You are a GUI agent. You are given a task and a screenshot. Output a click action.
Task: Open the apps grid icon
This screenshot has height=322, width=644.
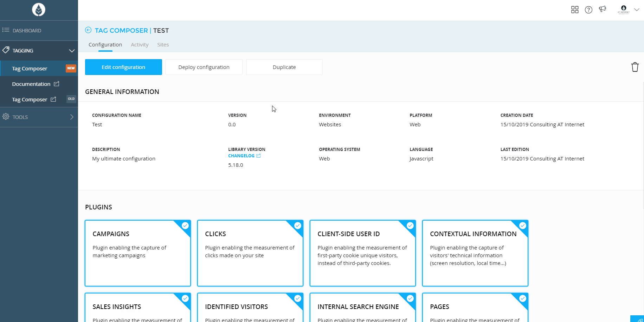[x=575, y=10]
